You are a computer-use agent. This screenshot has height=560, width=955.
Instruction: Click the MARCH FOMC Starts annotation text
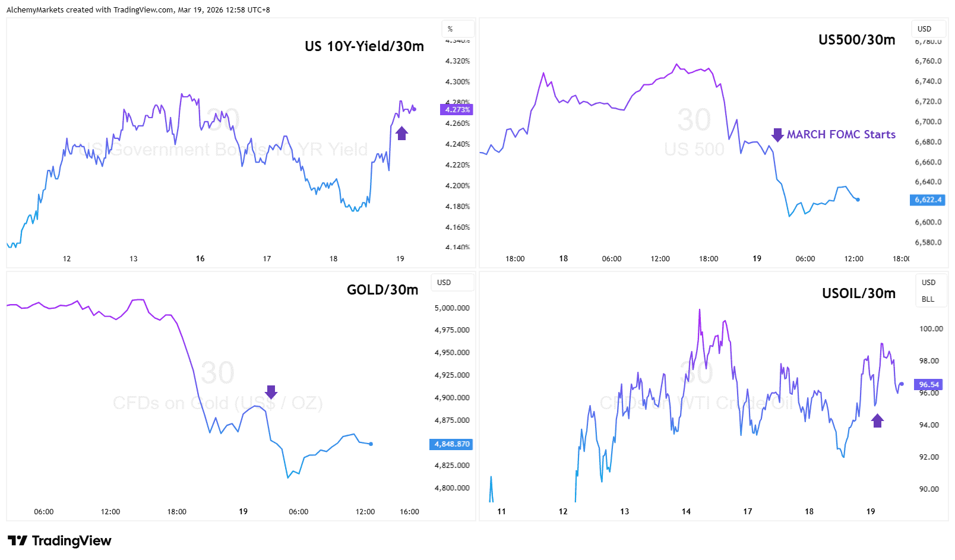click(x=841, y=135)
